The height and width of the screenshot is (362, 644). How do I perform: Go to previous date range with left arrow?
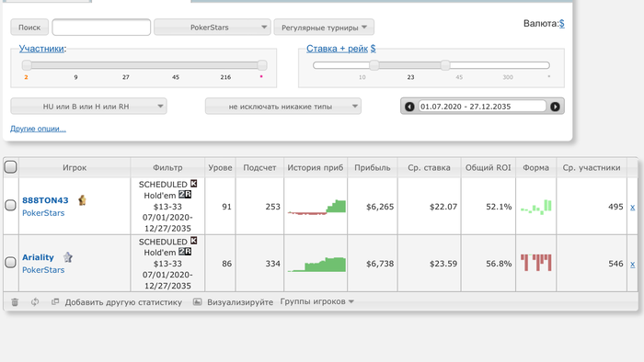coord(409,107)
